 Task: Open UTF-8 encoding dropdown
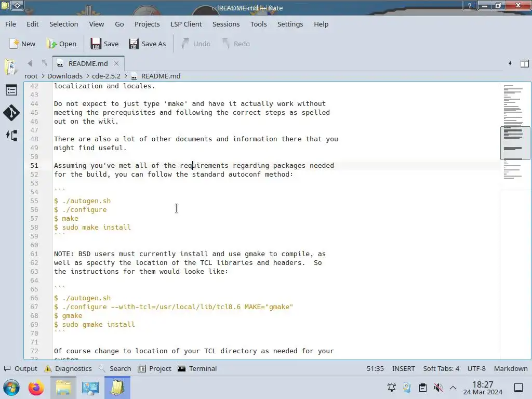(476, 368)
